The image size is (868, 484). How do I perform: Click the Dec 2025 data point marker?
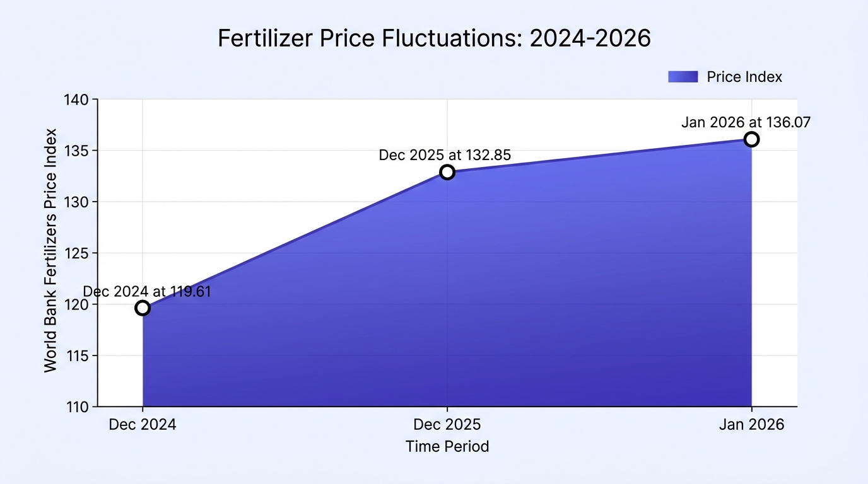[447, 172]
